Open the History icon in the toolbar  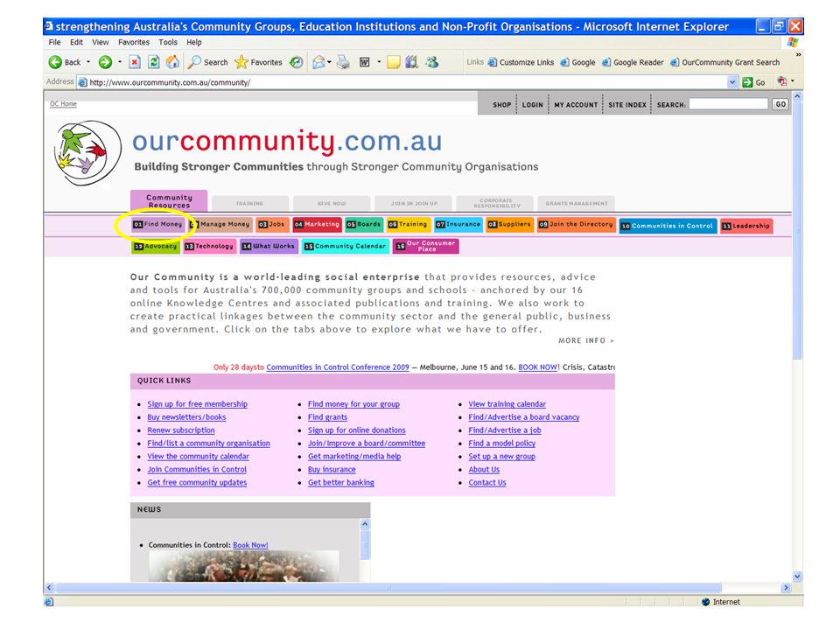tap(297, 62)
